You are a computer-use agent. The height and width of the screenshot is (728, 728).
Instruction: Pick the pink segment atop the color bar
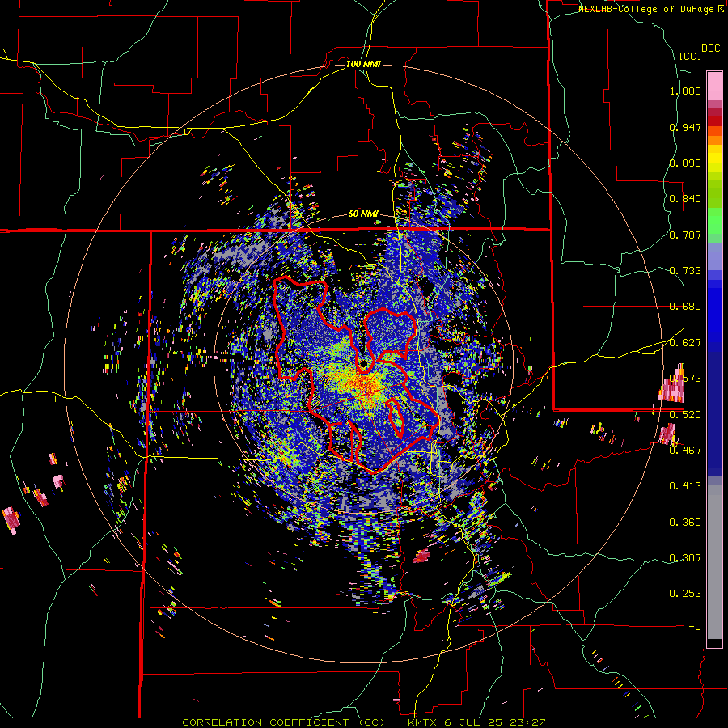(714, 86)
